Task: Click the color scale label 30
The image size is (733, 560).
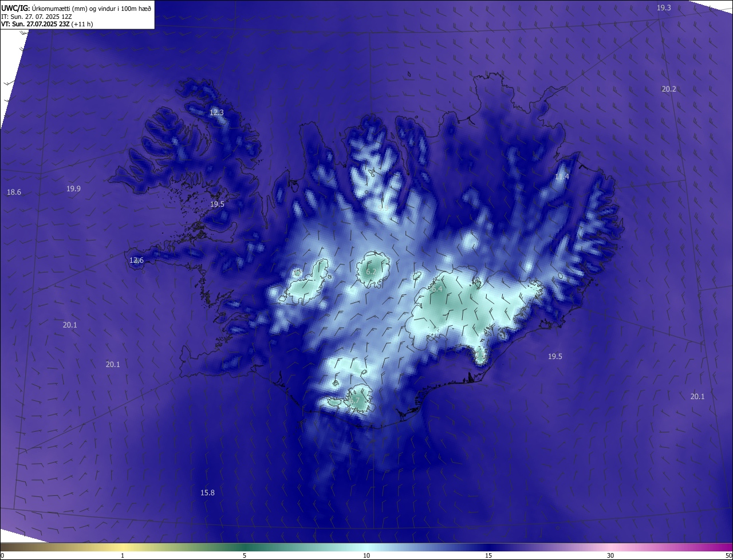Action: [610, 555]
